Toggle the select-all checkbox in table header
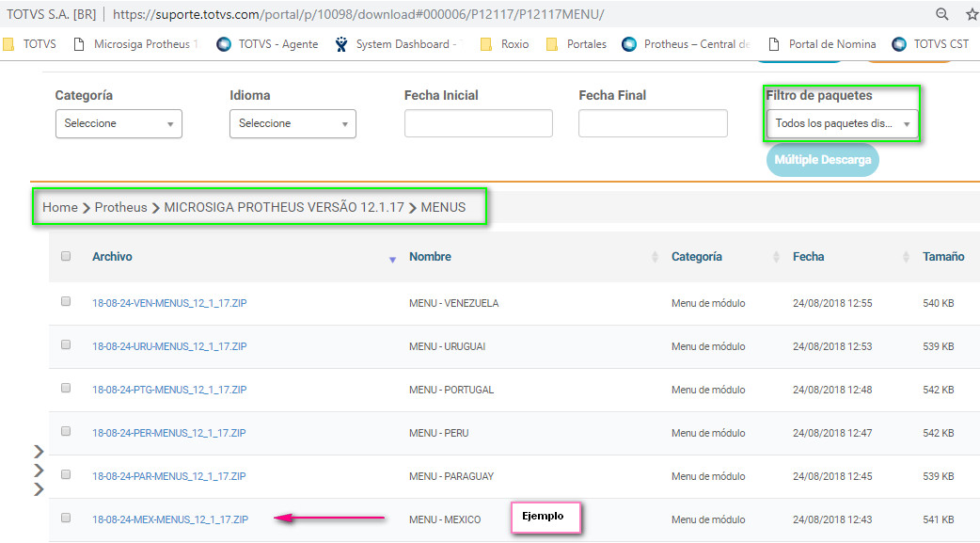The height and width of the screenshot is (543, 980). pyautogui.click(x=66, y=256)
